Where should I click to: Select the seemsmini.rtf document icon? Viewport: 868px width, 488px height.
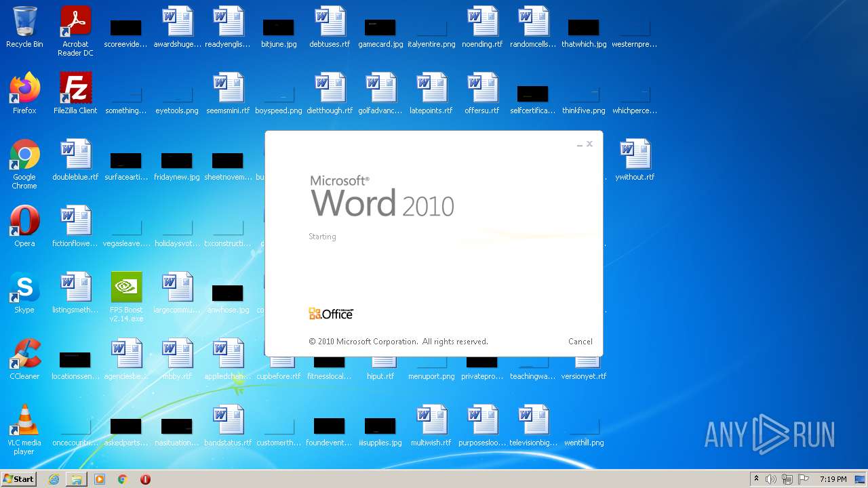point(228,94)
